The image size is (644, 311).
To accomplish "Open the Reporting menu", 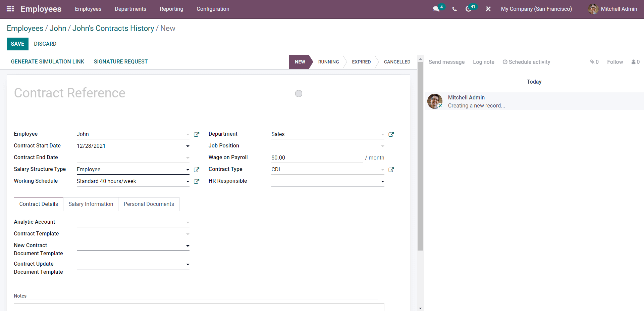I will (x=171, y=9).
